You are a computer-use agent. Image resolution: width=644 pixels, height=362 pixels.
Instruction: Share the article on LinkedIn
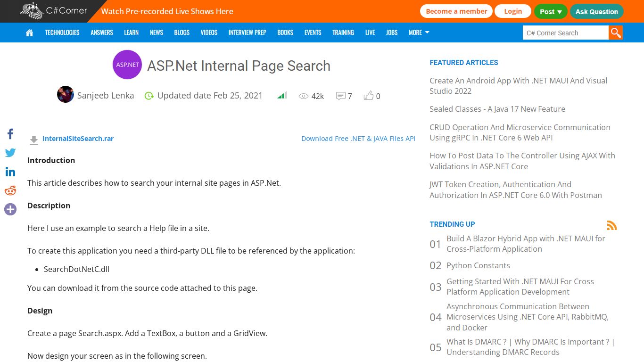[10, 172]
